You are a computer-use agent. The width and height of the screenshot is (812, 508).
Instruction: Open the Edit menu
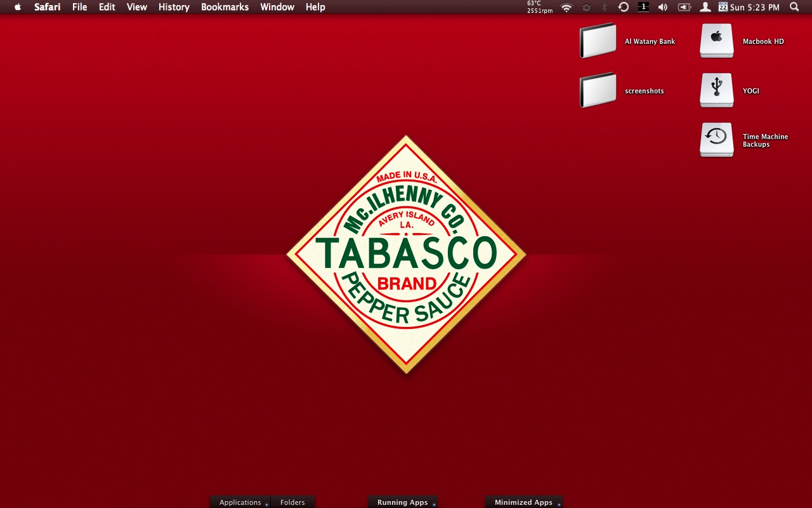(107, 7)
